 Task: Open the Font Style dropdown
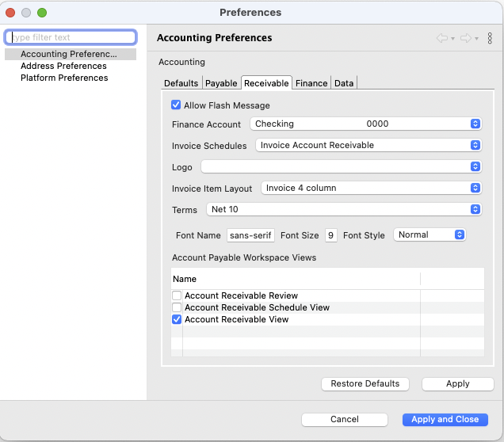point(430,234)
